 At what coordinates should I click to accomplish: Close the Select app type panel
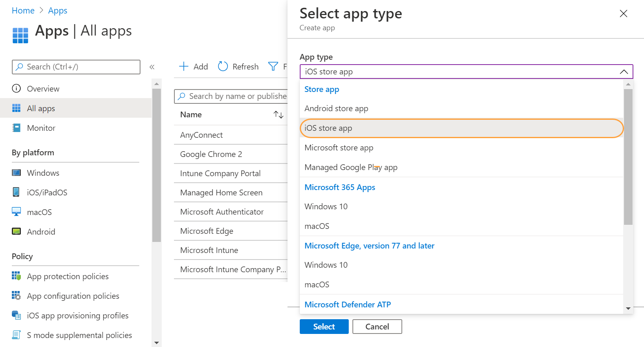coord(623,13)
